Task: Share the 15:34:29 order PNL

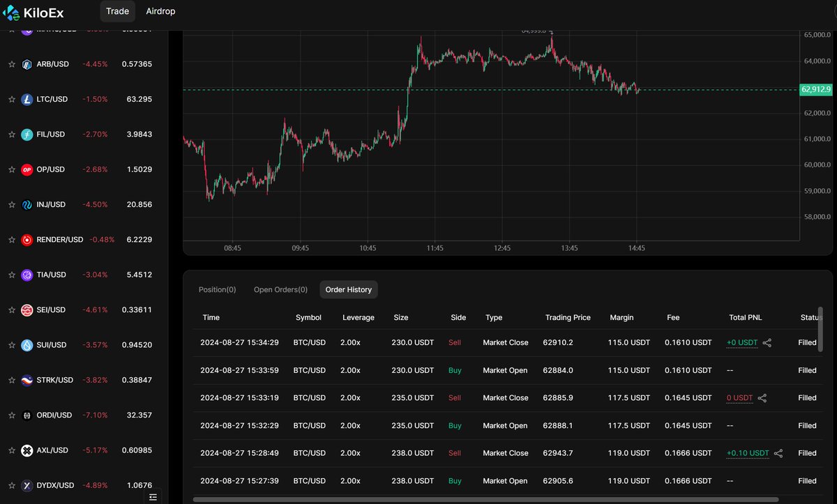Action: point(767,343)
